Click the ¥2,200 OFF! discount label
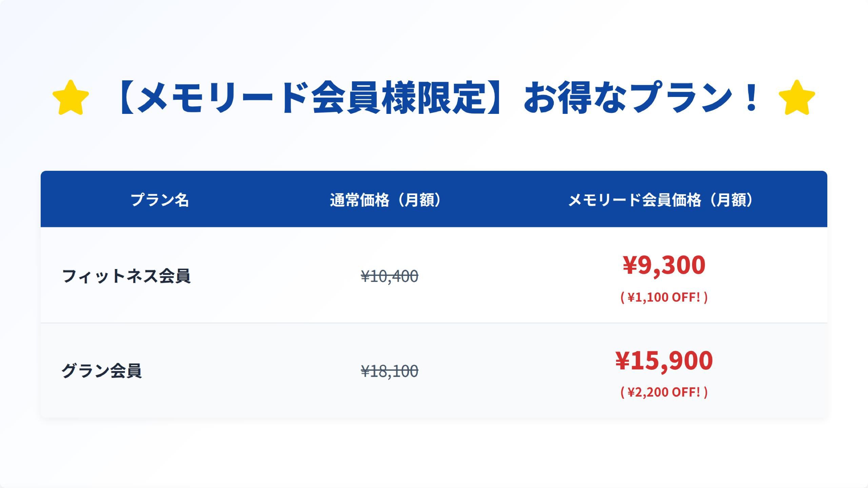This screenshot has height=488, width=868. (664, 392)
